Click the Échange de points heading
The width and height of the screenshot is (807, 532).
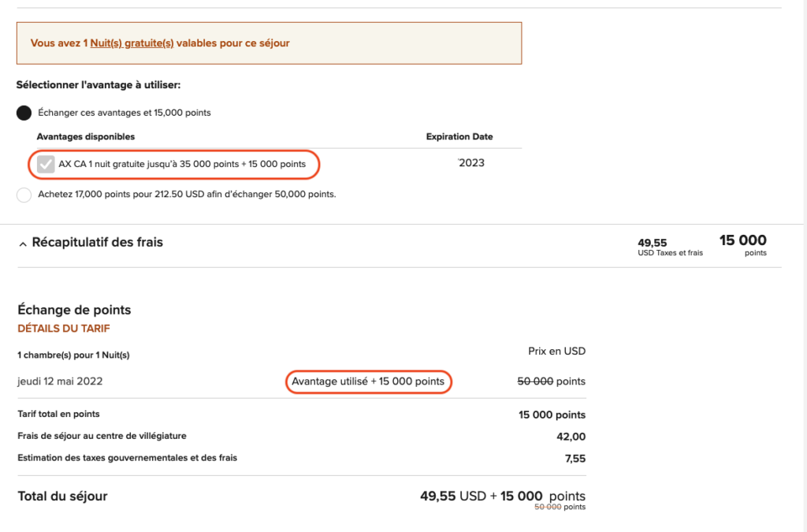[75, 310]
